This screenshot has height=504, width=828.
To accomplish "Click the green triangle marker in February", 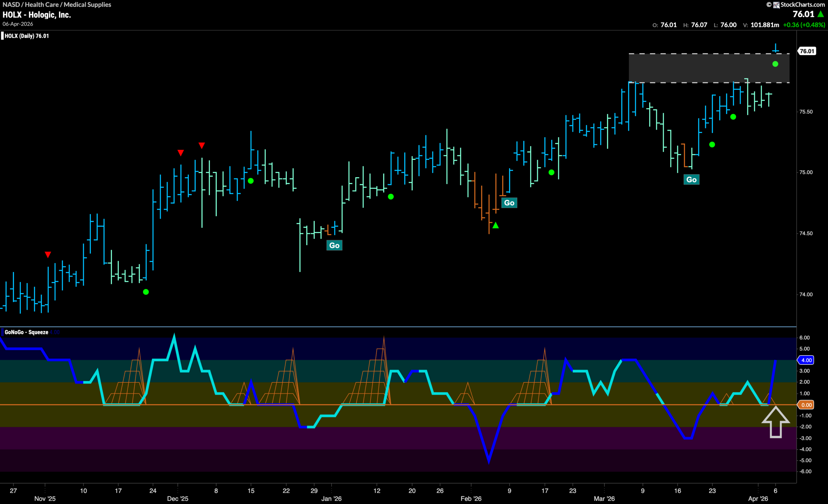I will point(496,225).
